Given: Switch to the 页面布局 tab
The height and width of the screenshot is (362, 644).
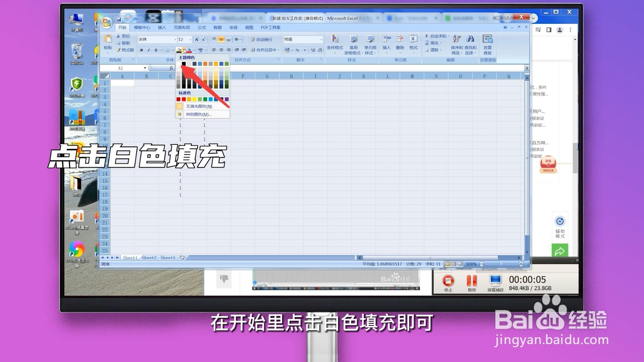Looking at the screenshot, I should (182, 27).
